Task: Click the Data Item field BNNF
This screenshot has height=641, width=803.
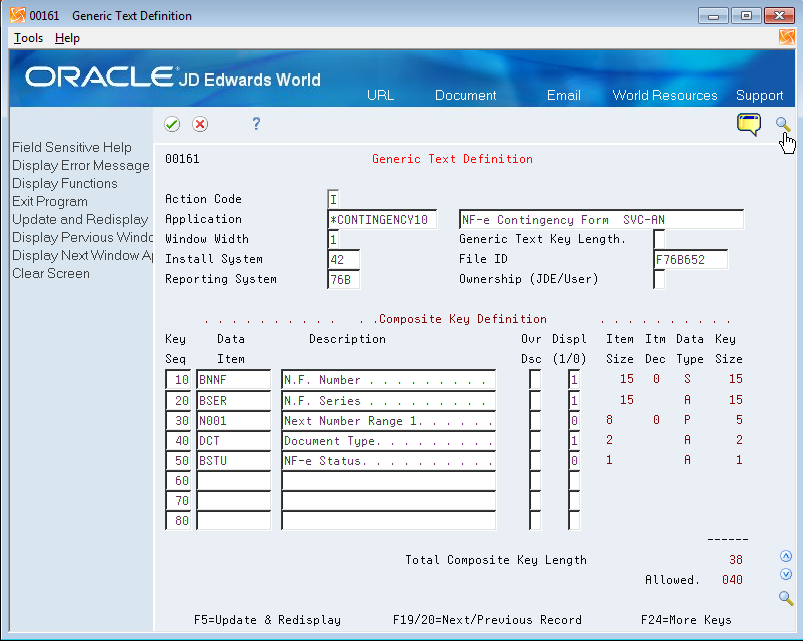Action: click(x=234, y=380)
